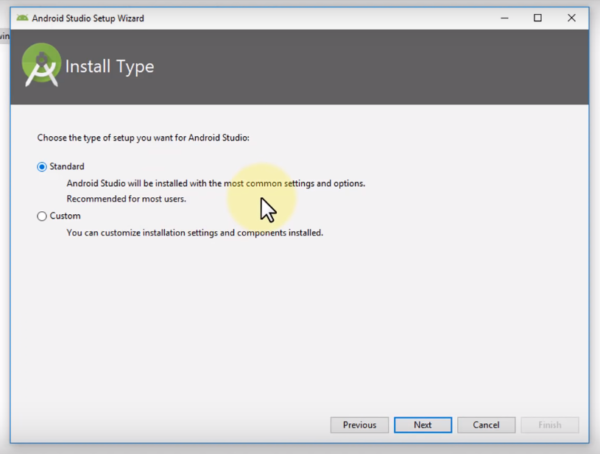Click the Install Type heading
The width and height of the screenshot is (600, 454).
(109, 68)
